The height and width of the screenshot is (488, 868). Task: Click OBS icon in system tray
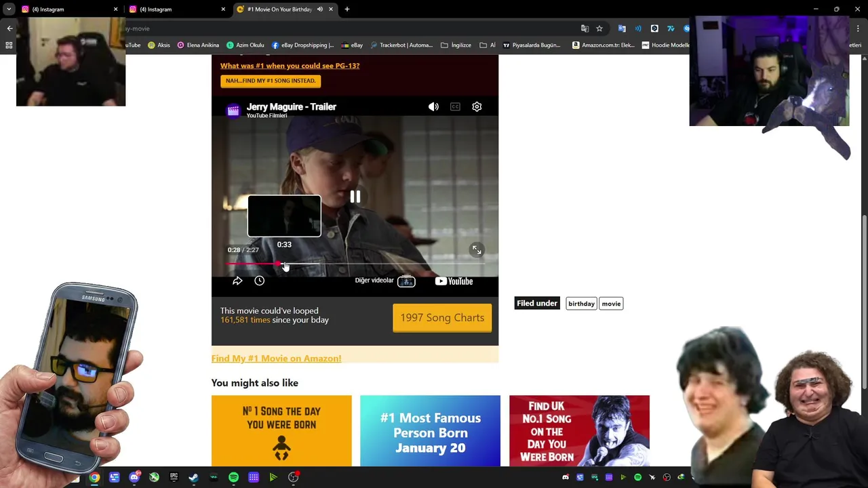click(x=667, y=477)
